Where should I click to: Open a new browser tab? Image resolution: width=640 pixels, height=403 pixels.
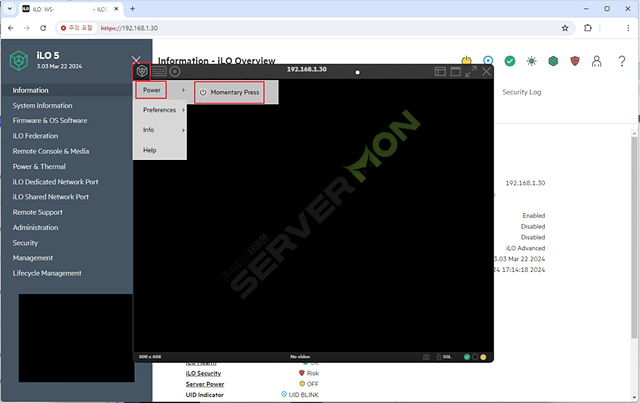pyautogui.click(x=132, y=9)
